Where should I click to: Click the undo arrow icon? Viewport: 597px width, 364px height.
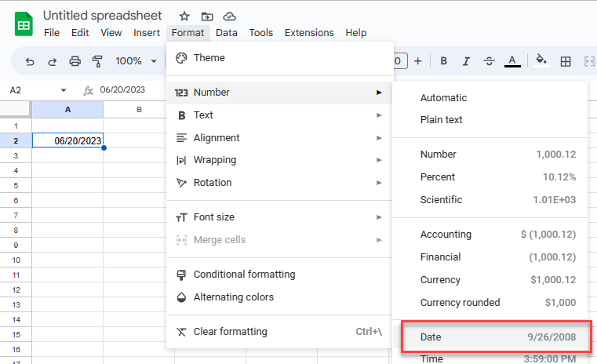coord(30,61)
